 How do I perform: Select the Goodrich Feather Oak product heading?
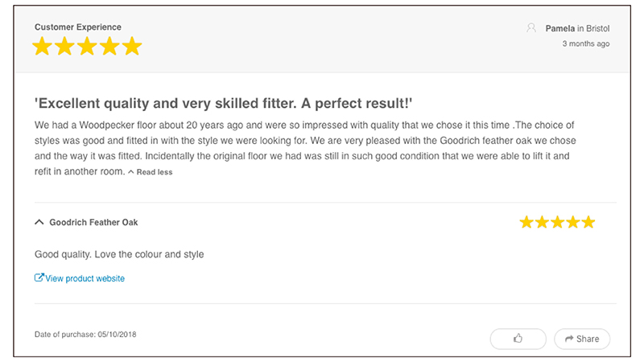coord(99,222)
